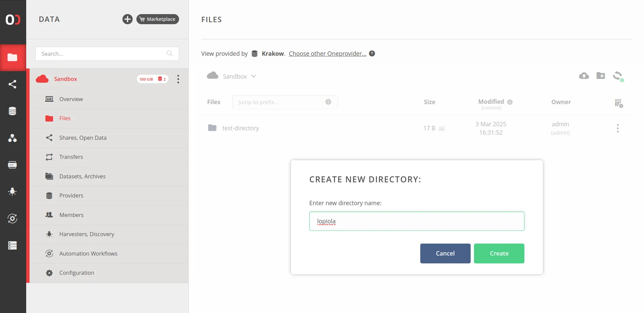The width and height of the screenshot is (644, 313).
Task: Select the Providers (data) sidebar icon
Action: [x=13, y=111]
